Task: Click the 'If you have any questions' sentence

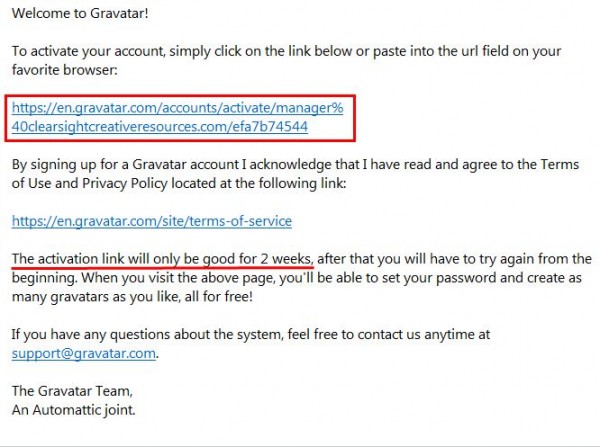Action: tap(251, 334)
